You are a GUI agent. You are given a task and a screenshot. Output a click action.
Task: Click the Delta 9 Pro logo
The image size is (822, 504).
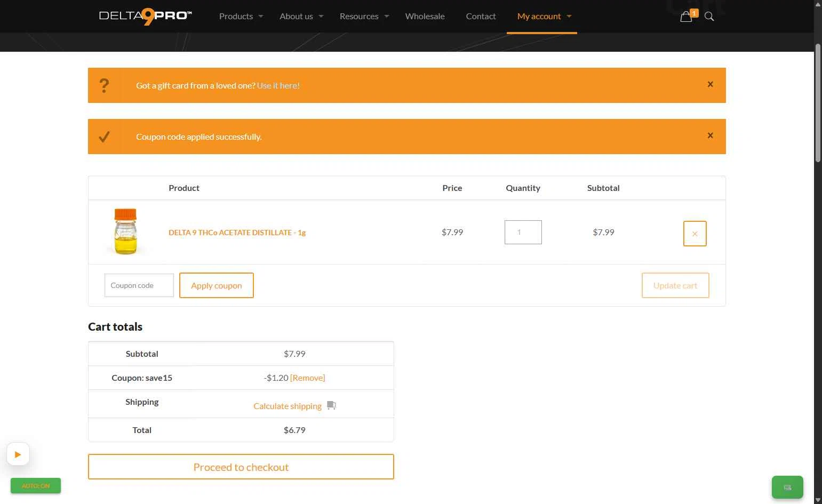tap(146, 17)
